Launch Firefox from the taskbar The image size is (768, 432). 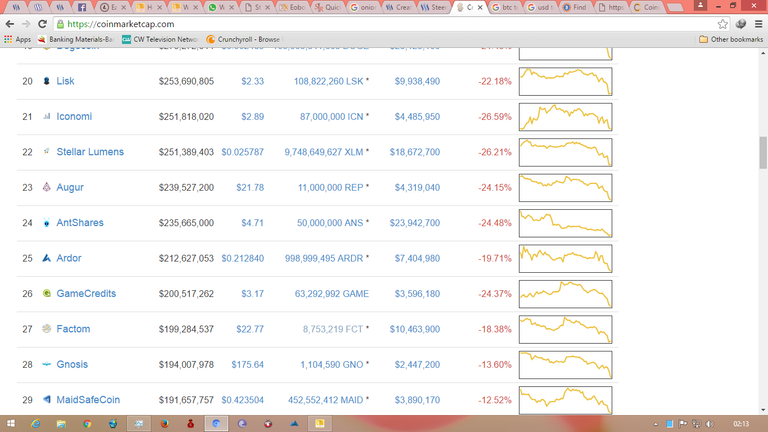coord(165,424)
